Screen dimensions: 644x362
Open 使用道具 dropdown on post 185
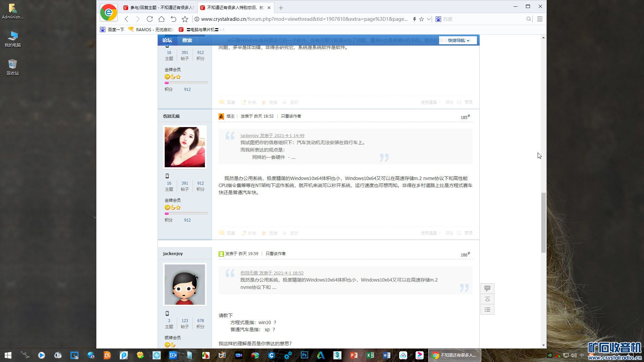coord(430,233)
